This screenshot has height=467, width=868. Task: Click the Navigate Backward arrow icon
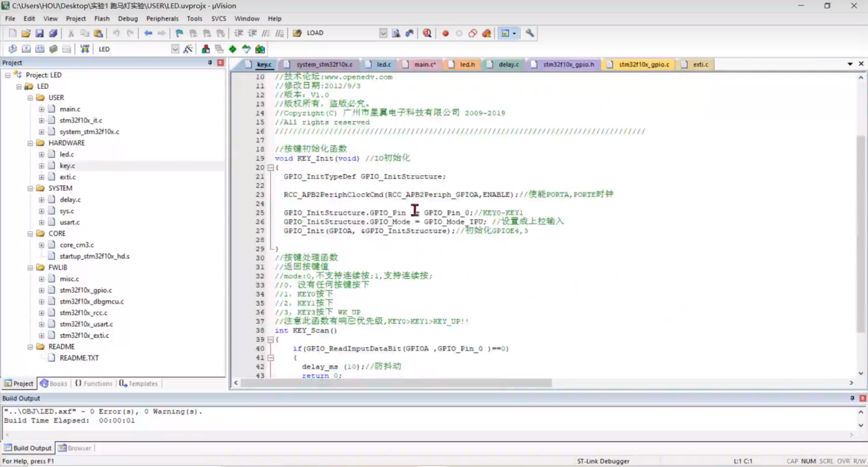(148, 33)
